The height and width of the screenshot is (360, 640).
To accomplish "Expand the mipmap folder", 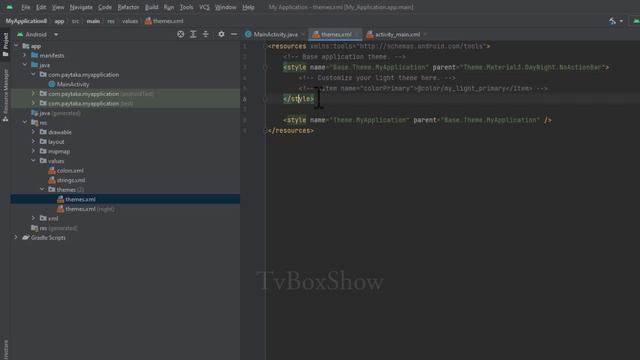I will point(33,151).
